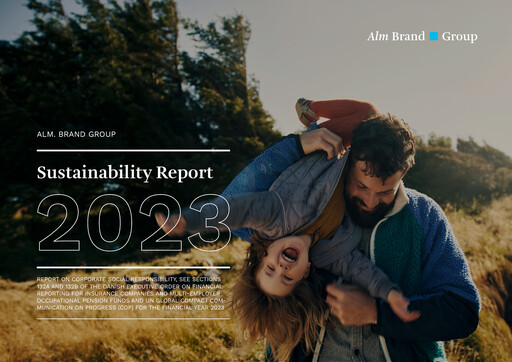
Task: Click the 'Sustainability Report' title
Action: (x=125, y=173)
